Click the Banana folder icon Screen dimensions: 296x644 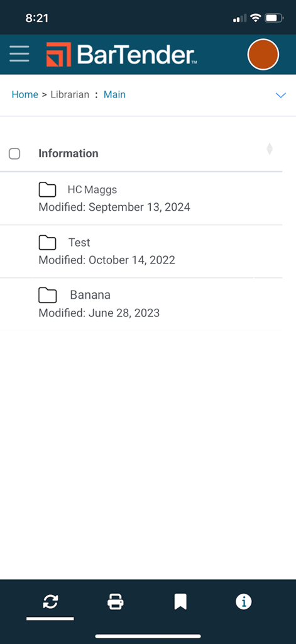click(47, 296)
